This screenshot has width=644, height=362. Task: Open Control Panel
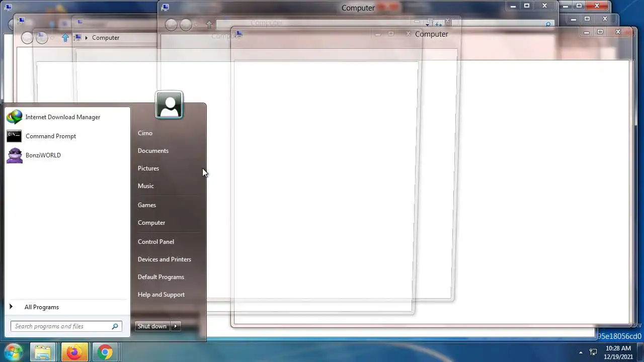(156, 242)
